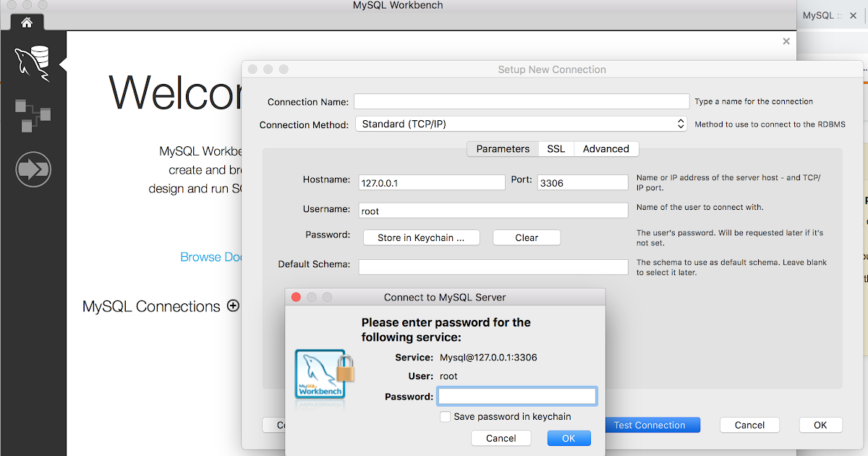Click the MySQL Workbench lock logo in password dialog
This screenshot has width=868, height=456.
[325, 375]
